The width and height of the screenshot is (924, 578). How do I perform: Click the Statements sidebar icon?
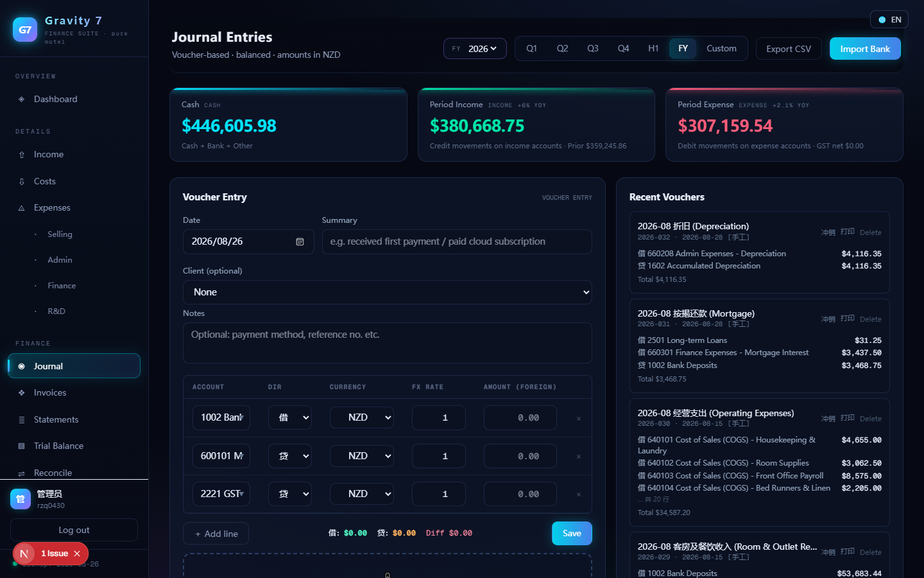click(x=22, y=420)
